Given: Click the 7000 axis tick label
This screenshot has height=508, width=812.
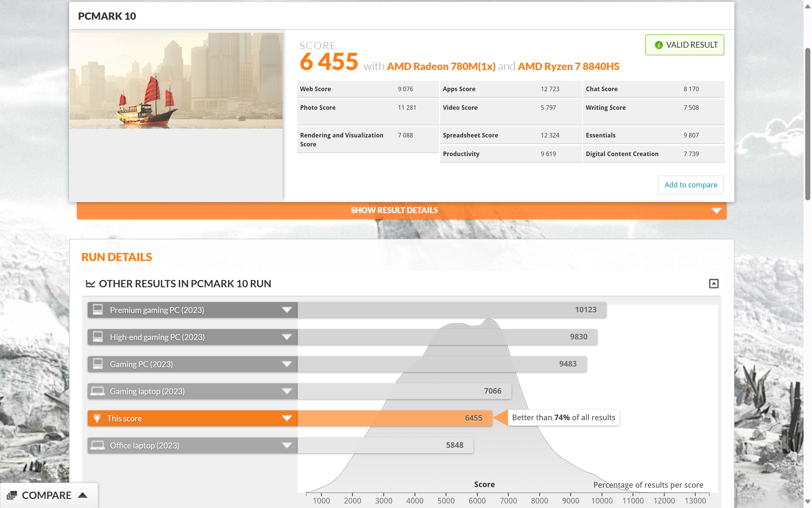Looking at the screenshot, I should click(508, 501).
